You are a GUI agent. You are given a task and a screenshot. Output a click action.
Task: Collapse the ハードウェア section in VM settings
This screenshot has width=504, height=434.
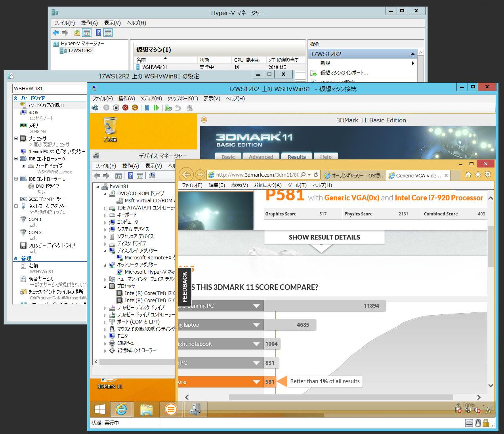click(15, 98)
